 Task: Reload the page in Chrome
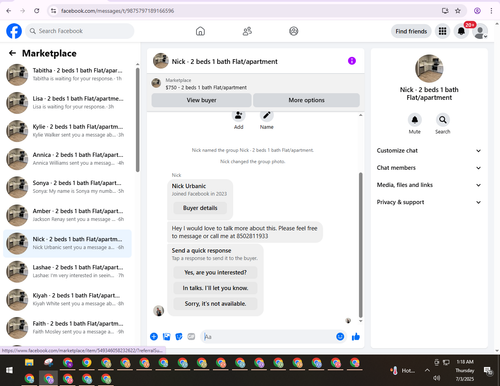click(x=37, y=11)
